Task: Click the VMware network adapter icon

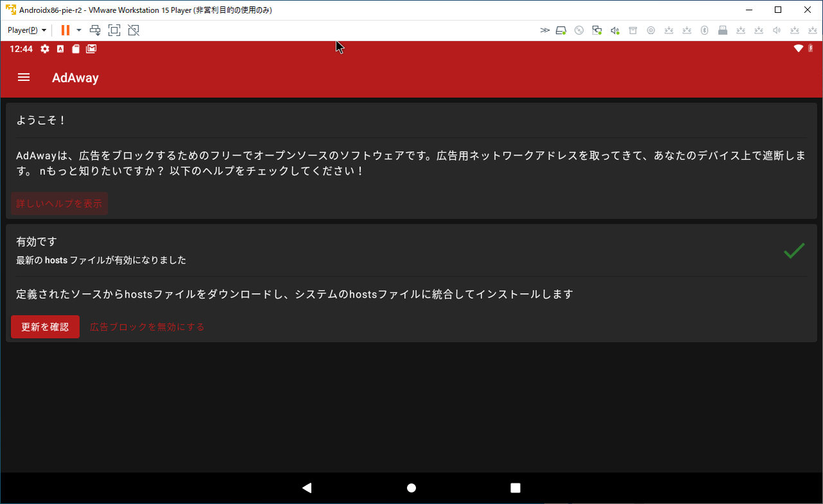Action: 597,30
